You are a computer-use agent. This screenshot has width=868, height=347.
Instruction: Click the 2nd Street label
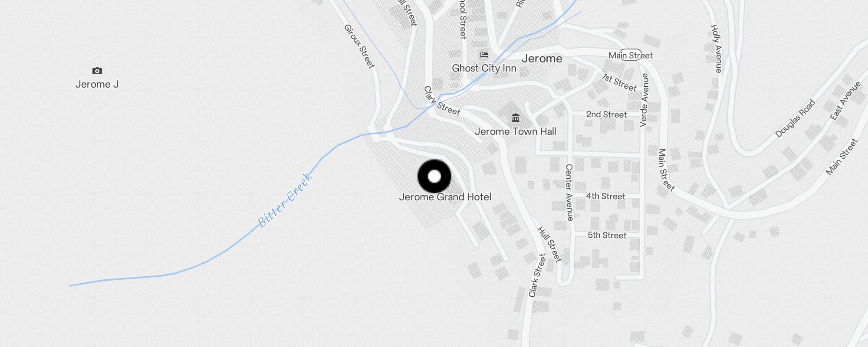(606, 115)
